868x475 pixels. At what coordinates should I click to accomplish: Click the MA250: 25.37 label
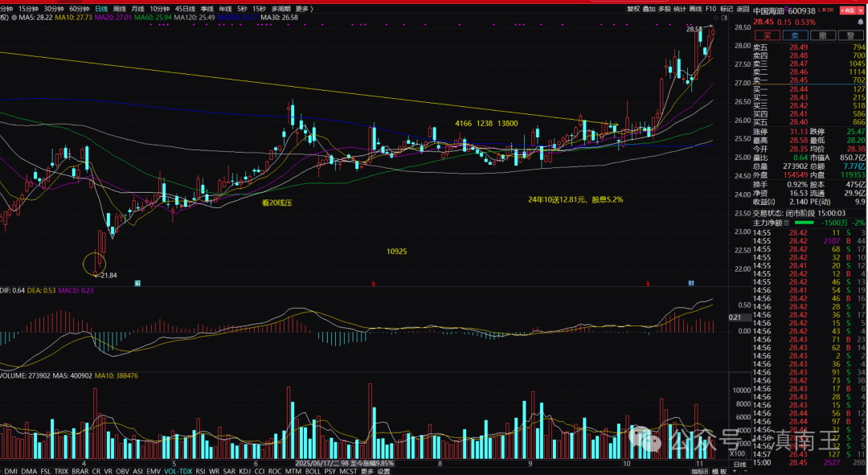click(x=237, y=17)
